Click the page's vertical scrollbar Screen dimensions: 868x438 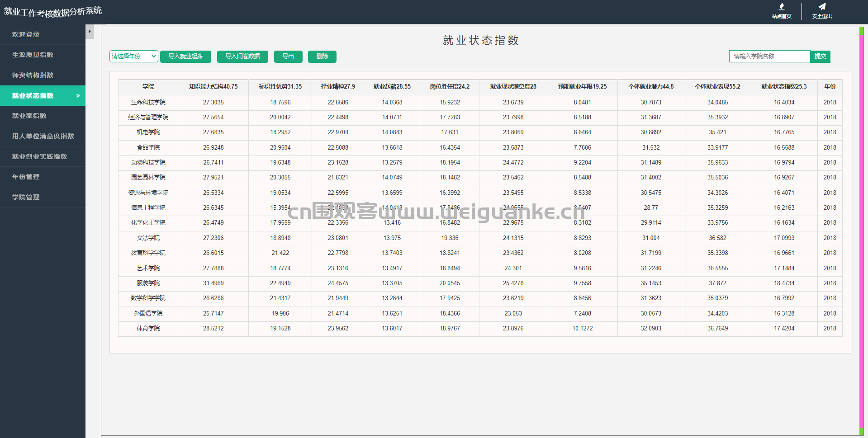click(862, 231)
